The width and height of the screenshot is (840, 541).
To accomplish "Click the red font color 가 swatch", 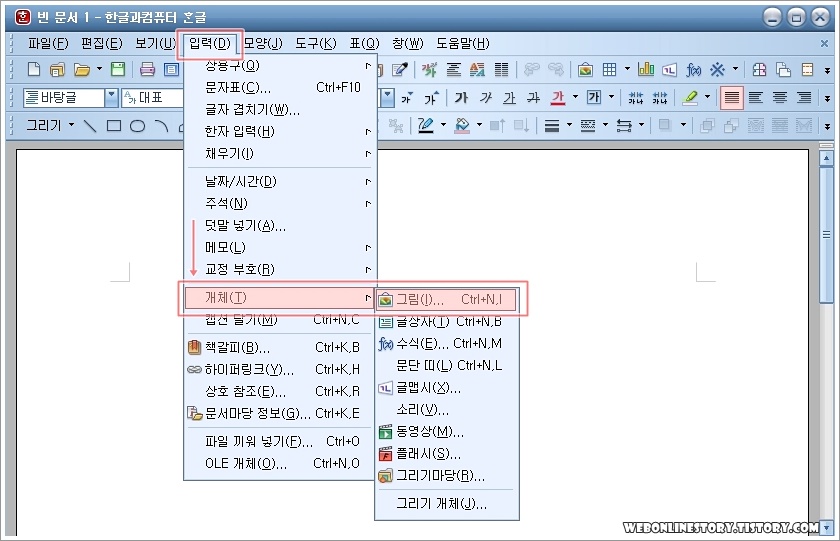I will [x=558, y=97].
